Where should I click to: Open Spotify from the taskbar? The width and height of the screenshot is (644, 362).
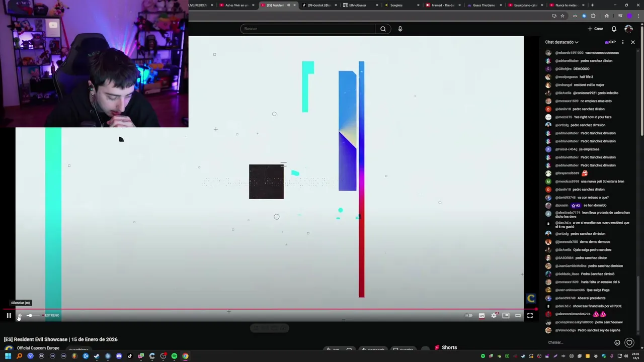coord(174,356)
